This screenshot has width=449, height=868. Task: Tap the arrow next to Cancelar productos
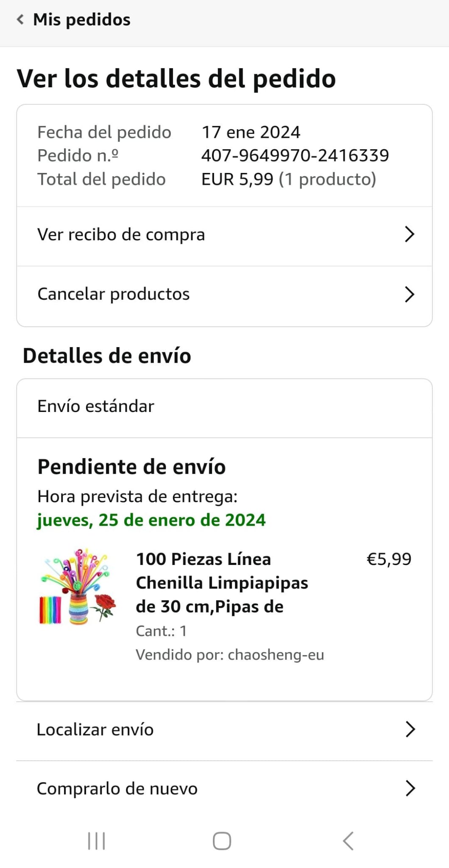[x=409, y=295]
